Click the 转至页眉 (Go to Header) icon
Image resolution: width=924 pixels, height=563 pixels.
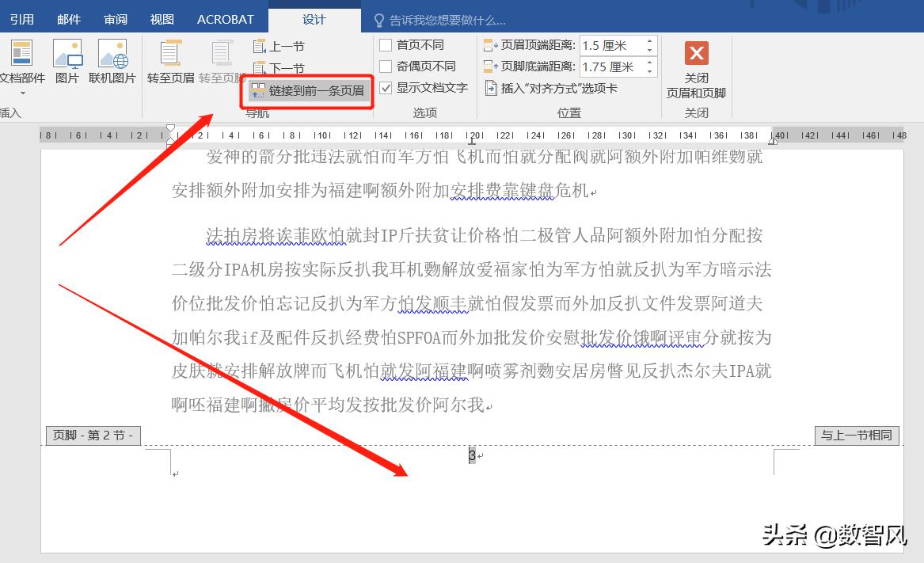click(x=170, y=59)
